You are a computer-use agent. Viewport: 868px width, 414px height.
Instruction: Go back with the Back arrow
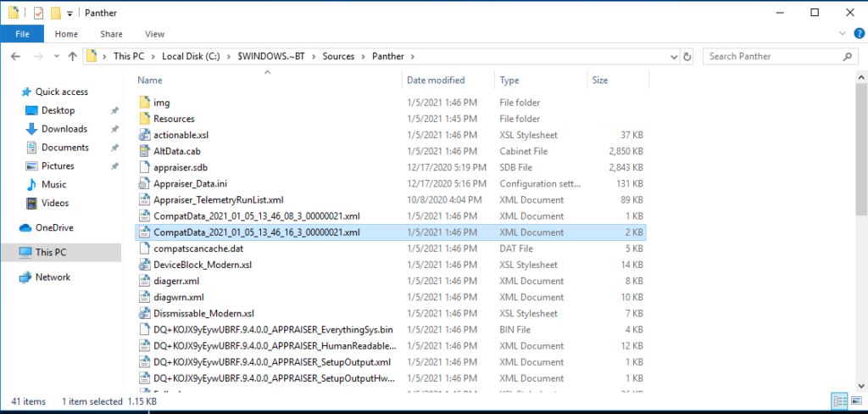click(15, 57)
